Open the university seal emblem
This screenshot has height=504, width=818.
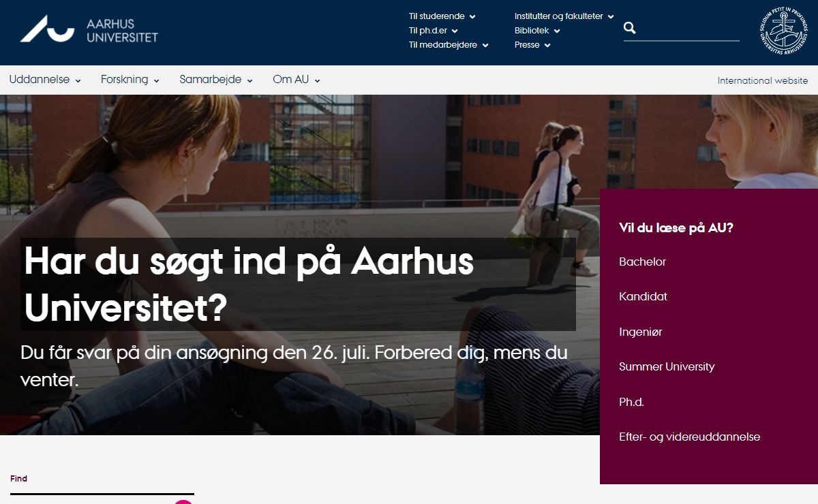(x=783, y=30)
